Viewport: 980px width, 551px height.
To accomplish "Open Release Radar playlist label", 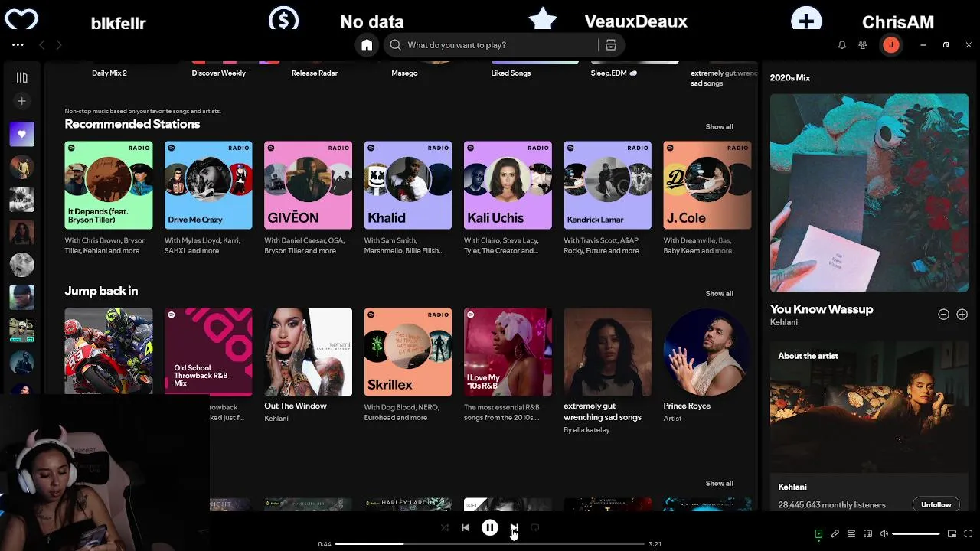I will click(315, 73).
